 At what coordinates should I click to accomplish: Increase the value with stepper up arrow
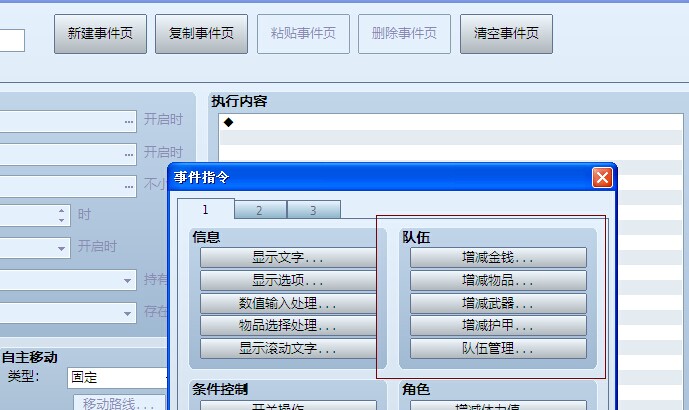(62, 211)
